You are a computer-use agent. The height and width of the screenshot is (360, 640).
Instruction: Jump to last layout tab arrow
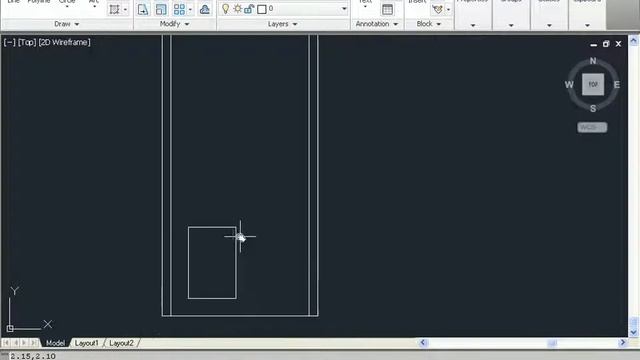pyautogui.click(x=34, y=343)
